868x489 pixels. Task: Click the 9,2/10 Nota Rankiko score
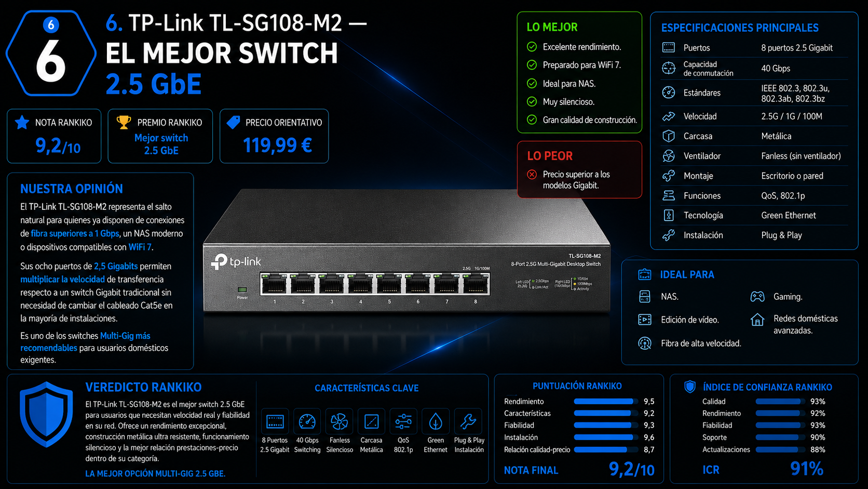pyautogui.click(x=58, y=146)
